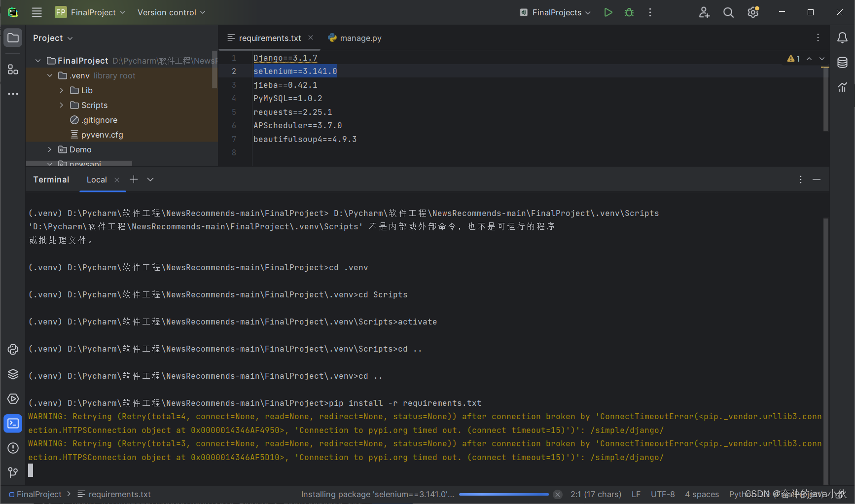Click the Django==3.1.7 line
The image size is (855, 504).
pos(285,58)
